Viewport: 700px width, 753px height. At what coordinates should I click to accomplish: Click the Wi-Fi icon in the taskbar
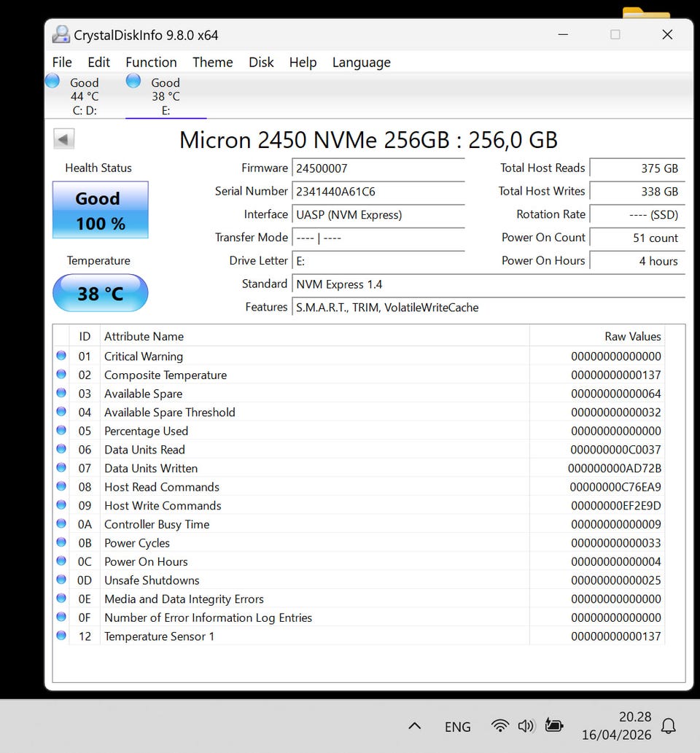tap(499, 726)
